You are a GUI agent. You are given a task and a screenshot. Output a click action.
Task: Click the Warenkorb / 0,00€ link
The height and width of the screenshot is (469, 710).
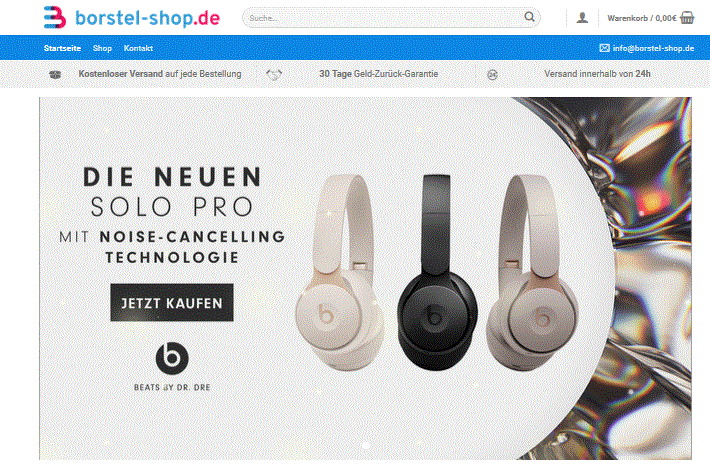pos(642,18)
